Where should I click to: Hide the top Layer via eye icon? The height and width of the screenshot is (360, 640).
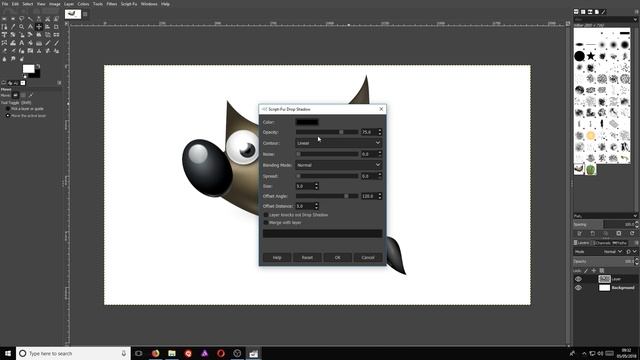pos(578,279)
